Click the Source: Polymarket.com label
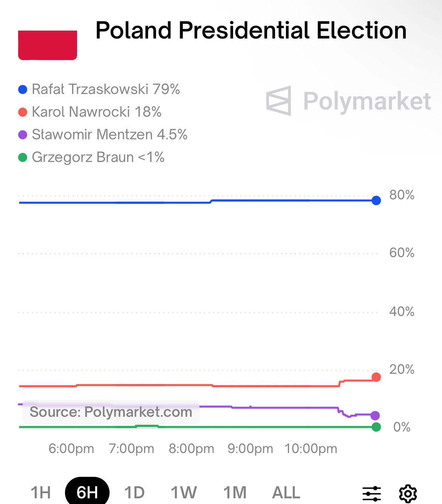This screenshot has height=504, width=442. (111, 412)
